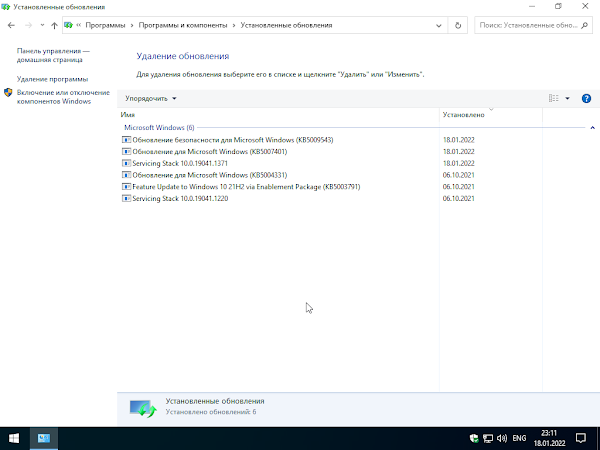
Task: Select security update KB5009543
Action: coord(233,140)
